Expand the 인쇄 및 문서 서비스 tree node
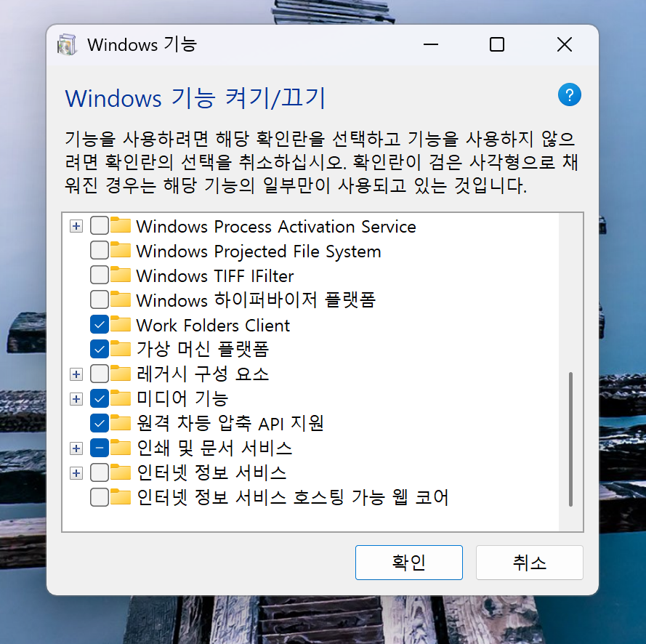This screenshot has height=644, width=646. 76,448
